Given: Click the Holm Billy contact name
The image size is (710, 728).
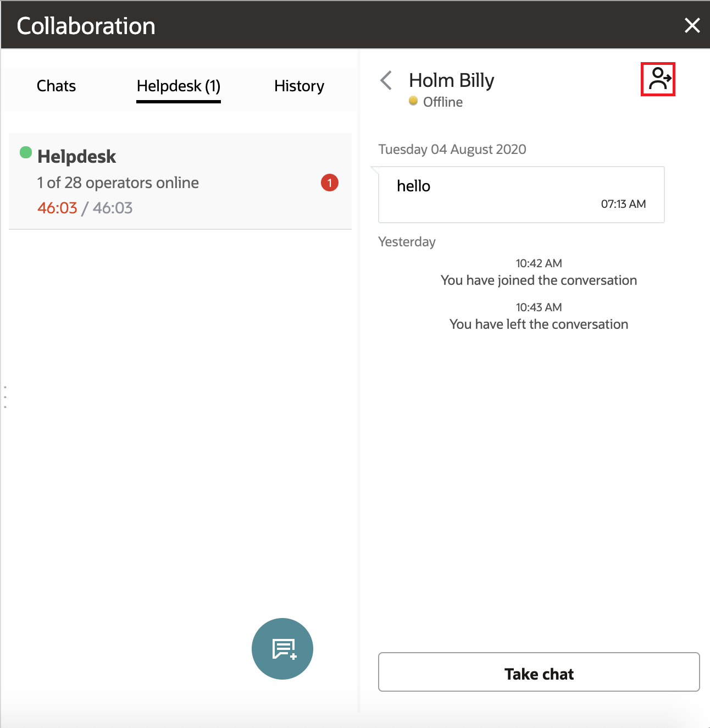Looking at the screenshot, I should tap(451, 80).
